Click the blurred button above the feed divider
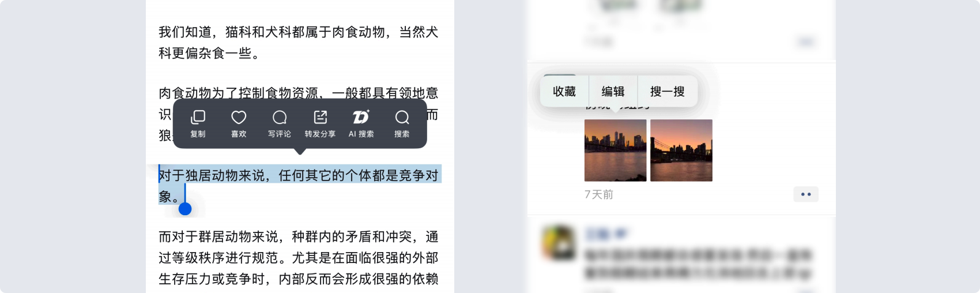 tap(805, 42)
